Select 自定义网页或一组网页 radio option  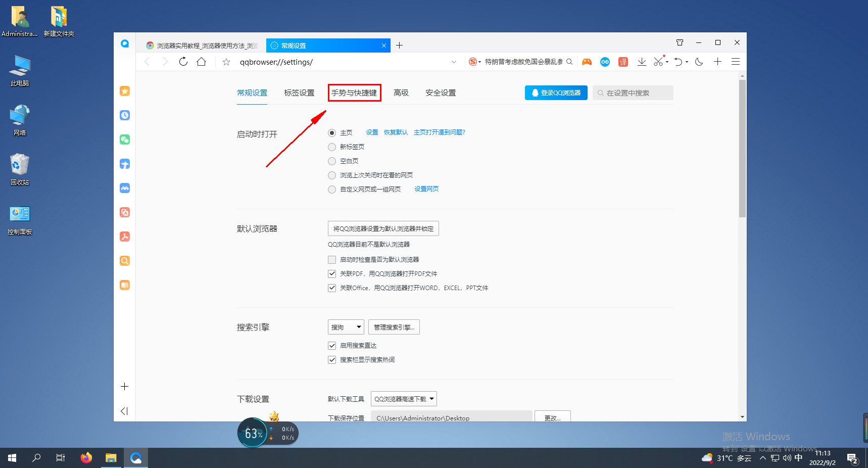(x=332, y=190)
